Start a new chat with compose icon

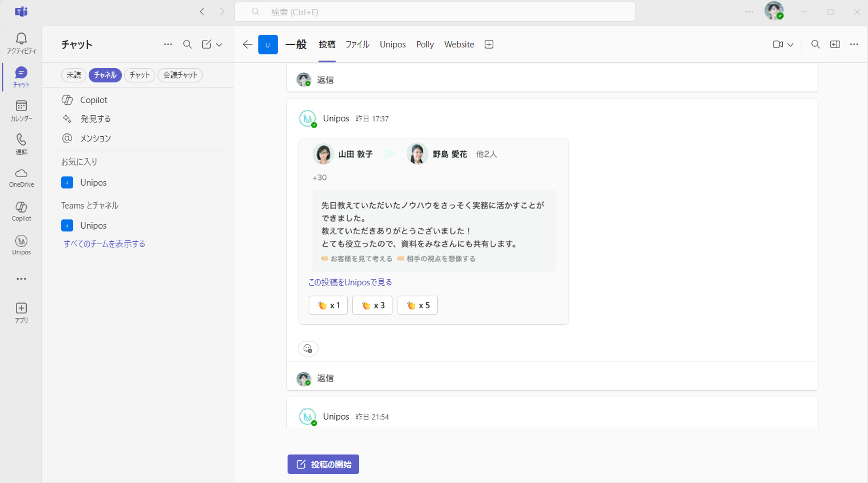[x=206, y=44]
